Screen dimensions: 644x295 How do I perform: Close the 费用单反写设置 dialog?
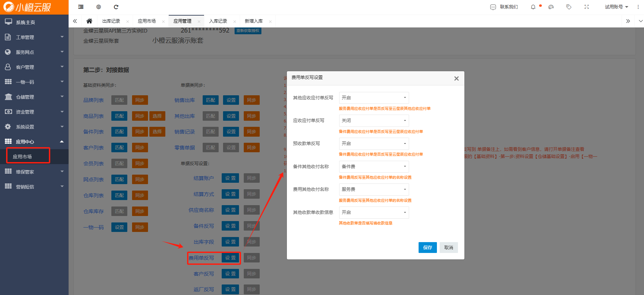(x=456, y=78)
